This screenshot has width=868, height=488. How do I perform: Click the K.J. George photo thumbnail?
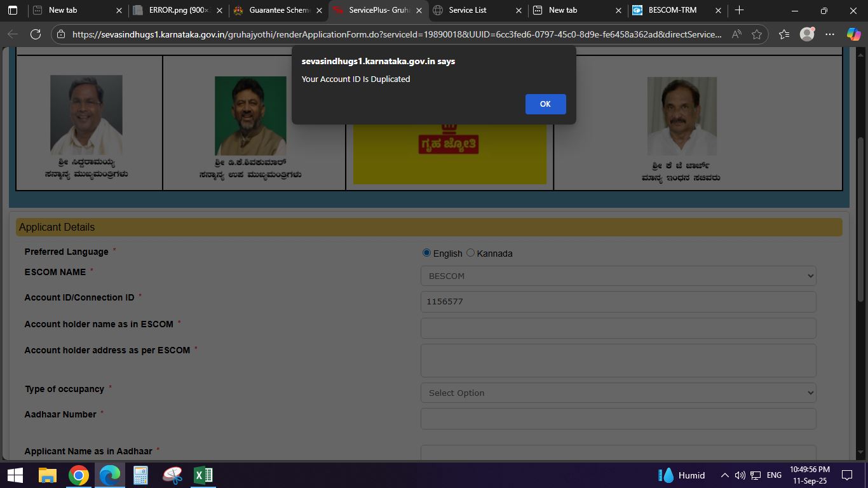pos(682,116)
